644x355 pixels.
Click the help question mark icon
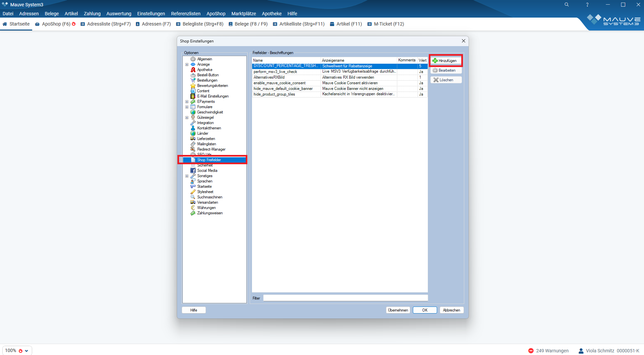pos(587,5)
